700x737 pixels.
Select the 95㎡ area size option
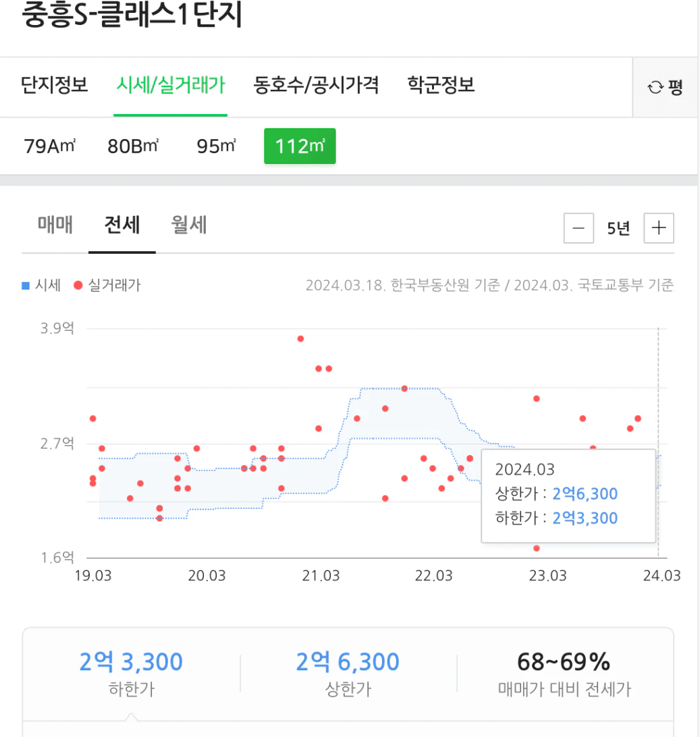point(216,146)
